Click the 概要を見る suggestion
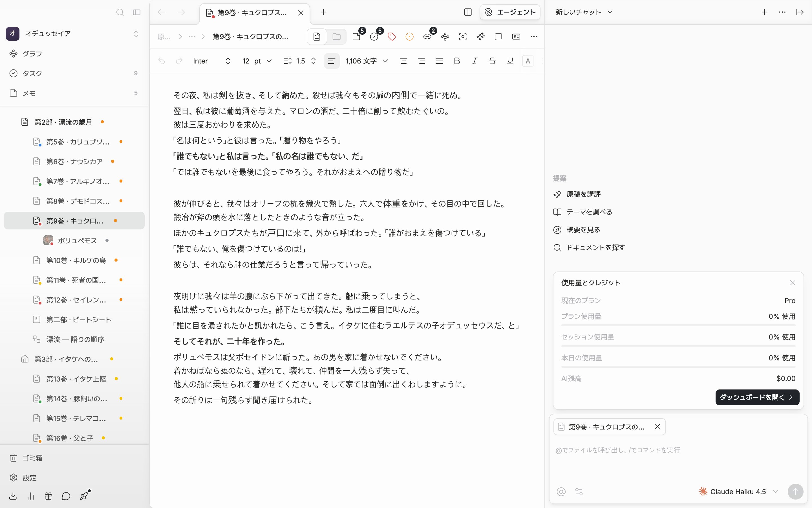812x508 pixels. (577, 230)
